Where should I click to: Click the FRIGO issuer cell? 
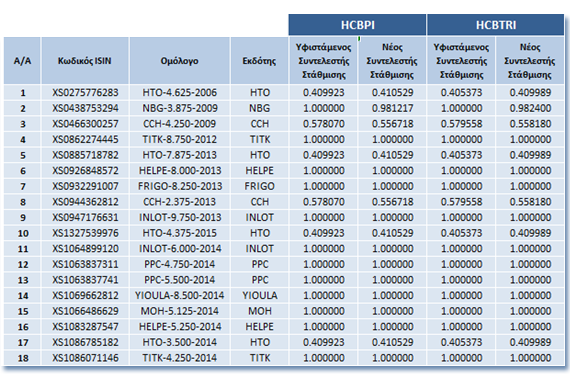[260, 187]
